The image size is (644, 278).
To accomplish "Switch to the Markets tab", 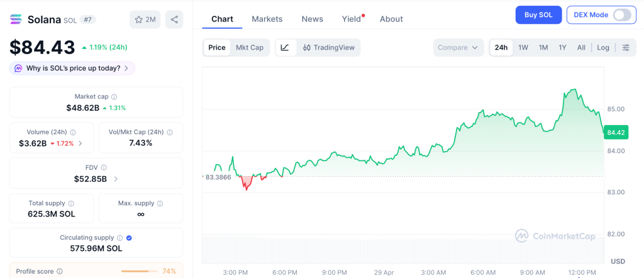I will pos(267,19).
